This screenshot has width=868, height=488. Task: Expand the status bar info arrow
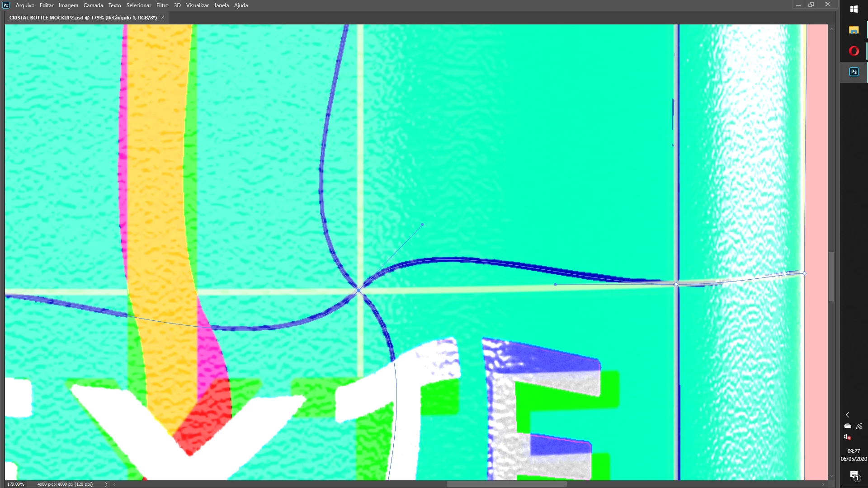click(x=106, y=484)
